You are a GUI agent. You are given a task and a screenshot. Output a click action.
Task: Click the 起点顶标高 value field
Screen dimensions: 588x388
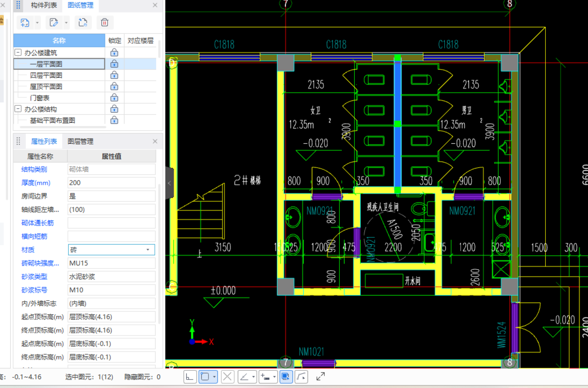coord(112,317)
